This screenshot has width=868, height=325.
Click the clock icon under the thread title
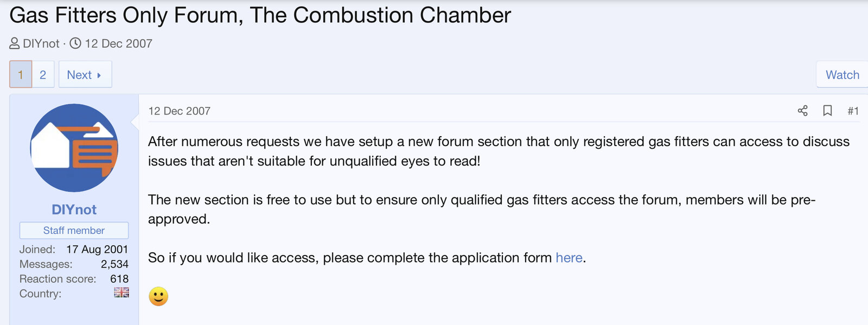pyautogui.click(x=75, y=43)
